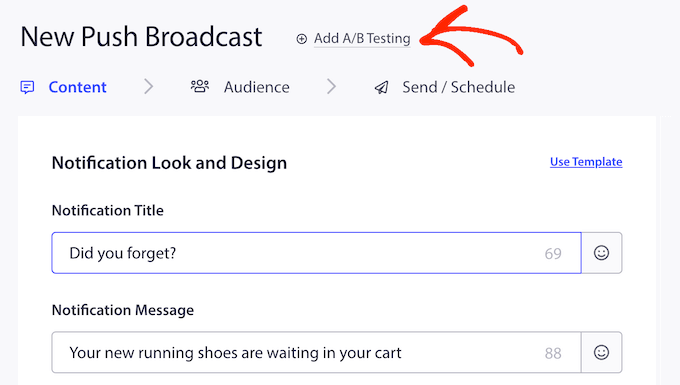Open the Content step tab
The width and height of the screenshot is (680, 385).
(x=77, y=87)
